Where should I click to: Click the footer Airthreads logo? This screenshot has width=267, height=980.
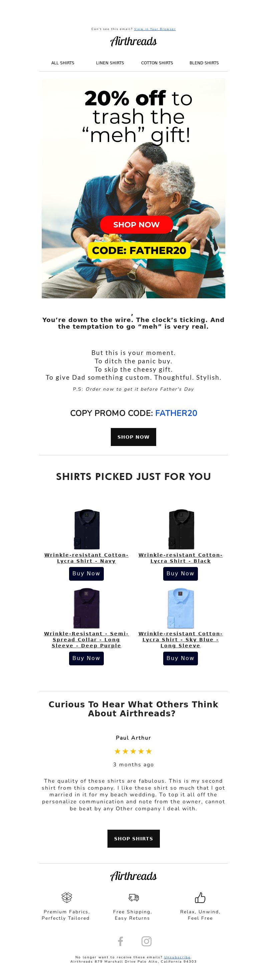pyautogui.click(x=133, y=877)
